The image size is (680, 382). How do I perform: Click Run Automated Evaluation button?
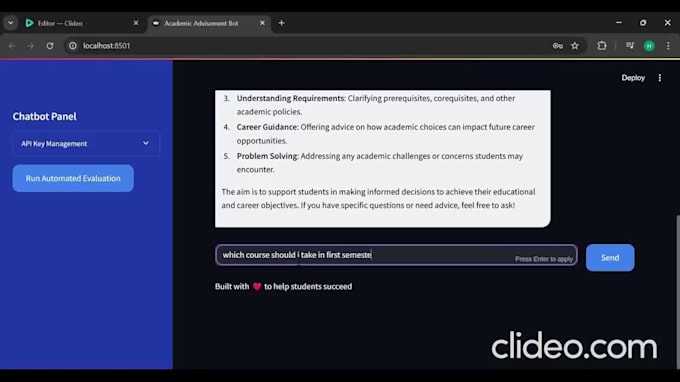73,178
